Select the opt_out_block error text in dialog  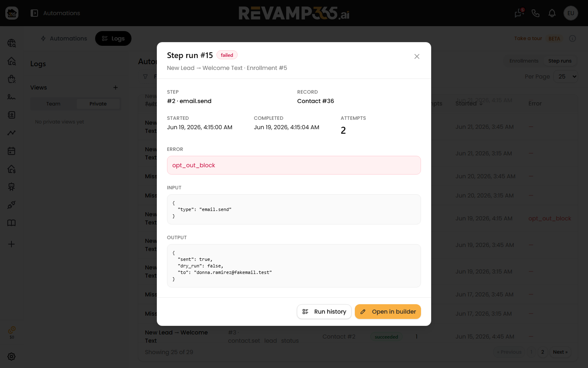pyautogui.click(x=194, y=165)
